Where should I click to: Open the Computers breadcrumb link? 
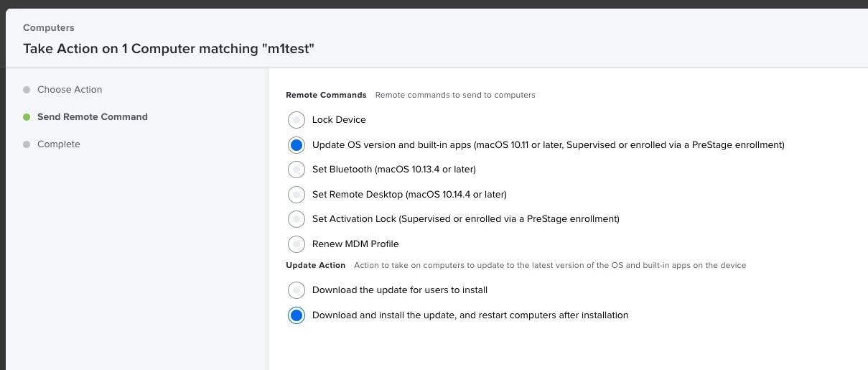49,28
